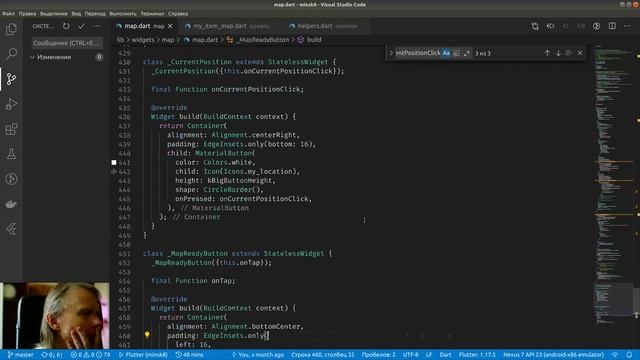The height and width of the screenshot is (360, 640).
Task: Toggle Use Regular Expression in find widget
Action: (x=467, y=53)
